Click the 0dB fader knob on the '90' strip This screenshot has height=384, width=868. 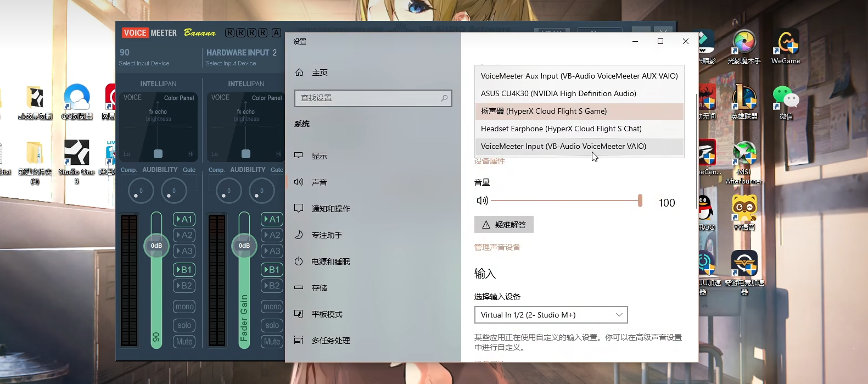(156, 246)
